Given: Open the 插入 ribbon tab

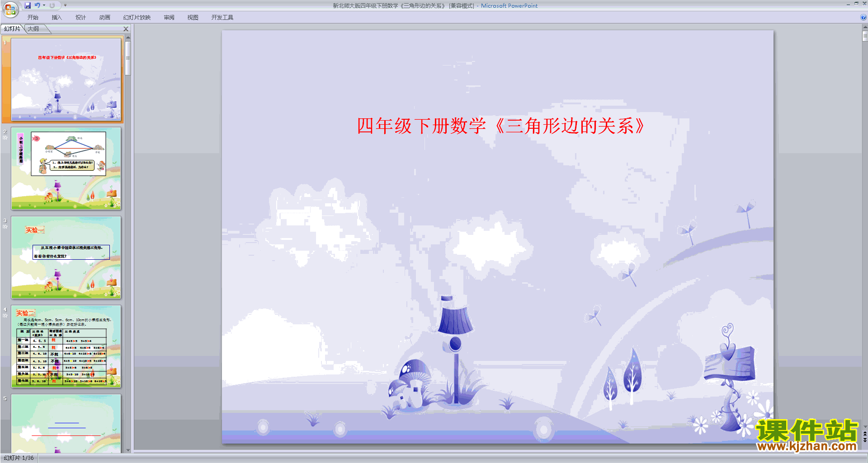Looking at the screenshot, I should click(57, 18).
